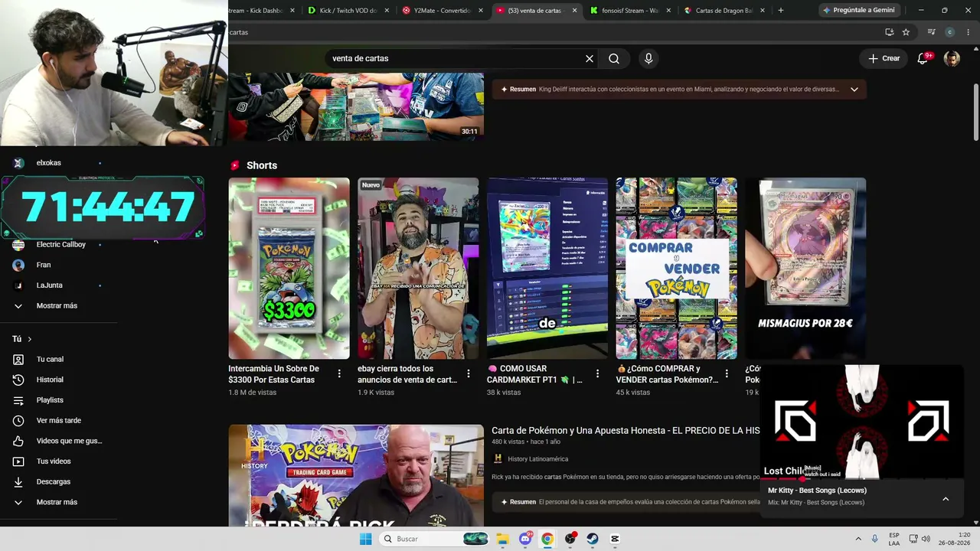This screenshot has width=980, height=551.
Task: Open the YouTube account avatar menu
Action: pyautogui.click(x=952, y=58)
